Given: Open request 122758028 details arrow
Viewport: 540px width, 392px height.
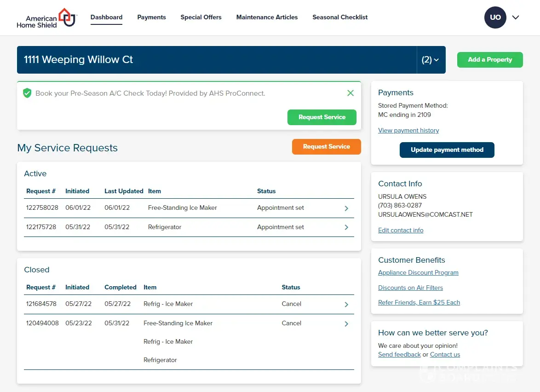Looking at the screenshot, I should 346,208.
